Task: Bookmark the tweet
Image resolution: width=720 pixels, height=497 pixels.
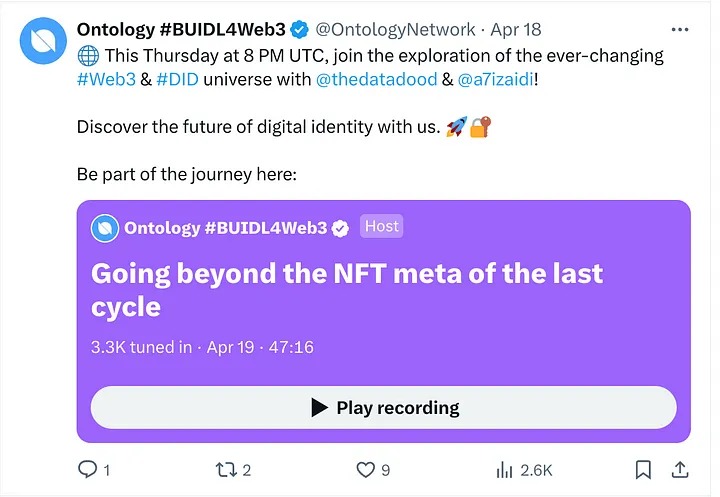Action: [644, 468]
